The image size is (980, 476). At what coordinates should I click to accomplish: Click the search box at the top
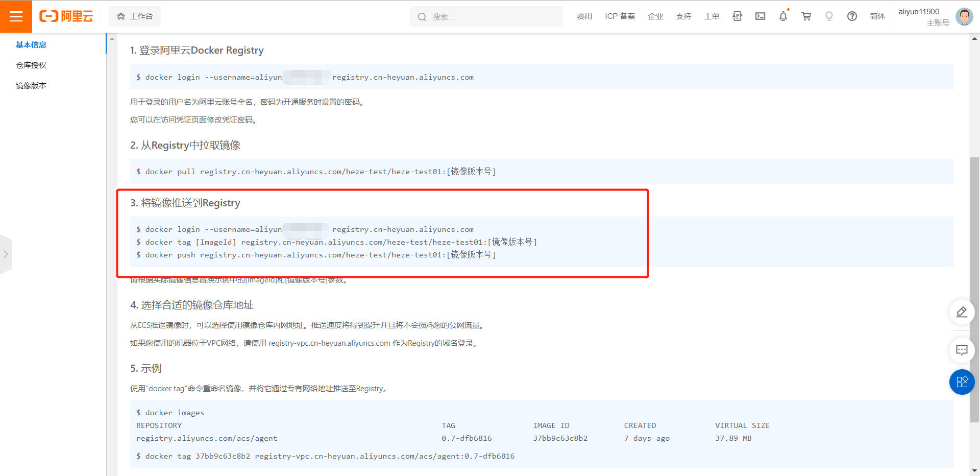pos(486,16)
